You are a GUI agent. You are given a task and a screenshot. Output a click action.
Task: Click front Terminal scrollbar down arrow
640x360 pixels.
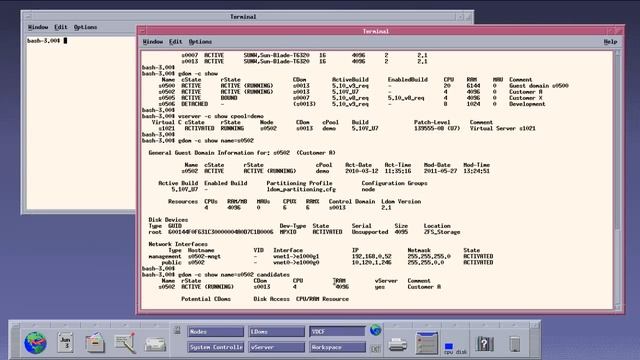617,307
